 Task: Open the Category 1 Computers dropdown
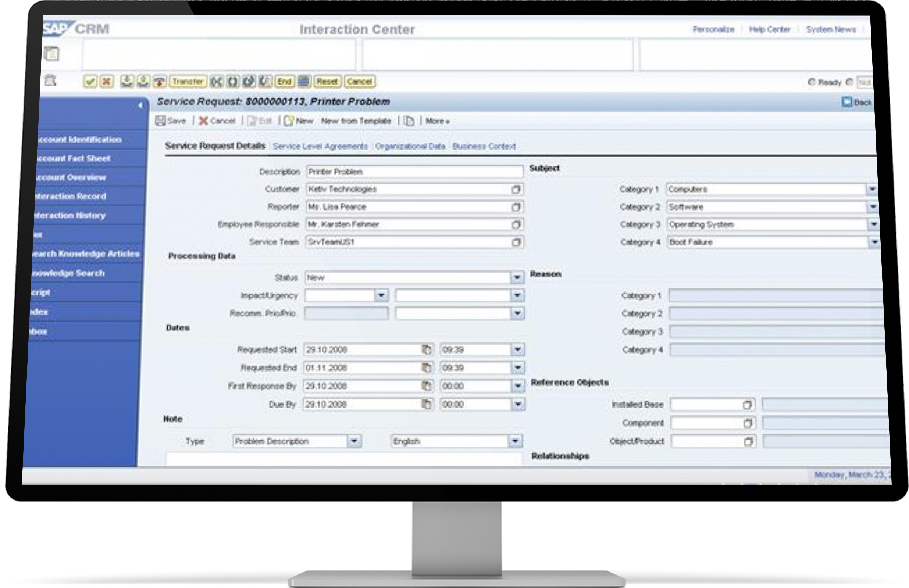coord(874,189)
